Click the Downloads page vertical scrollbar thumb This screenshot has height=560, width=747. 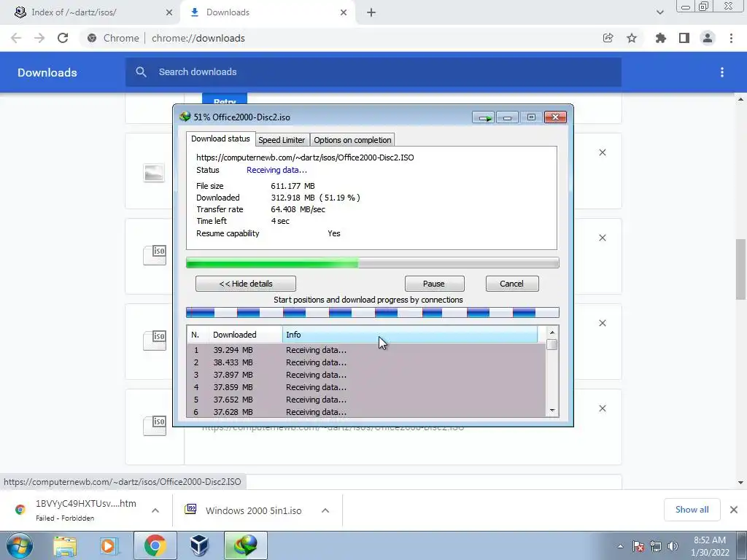(x=740, y=270)
